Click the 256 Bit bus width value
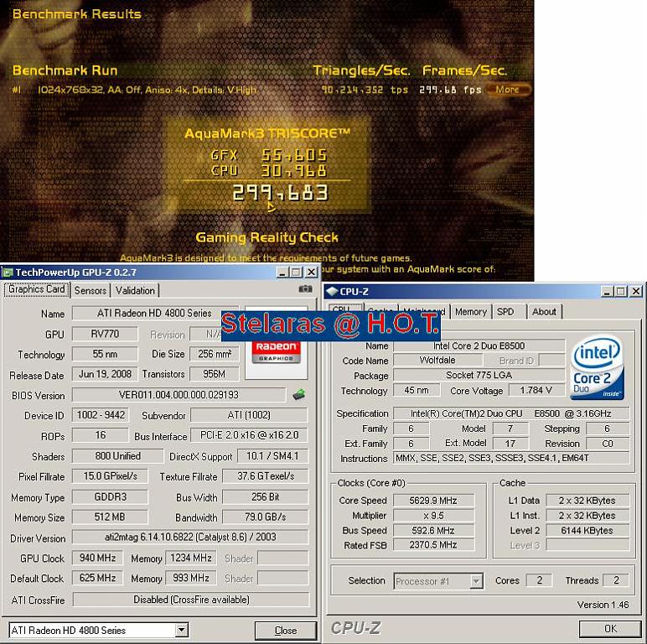This screenshot has width=647, height=644. (266, 496)
